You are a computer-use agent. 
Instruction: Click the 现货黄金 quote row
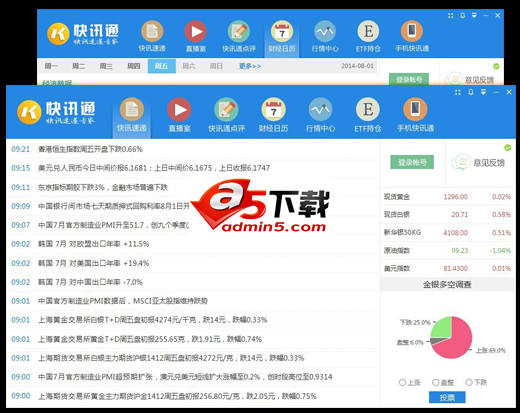(x=447, y=197)
